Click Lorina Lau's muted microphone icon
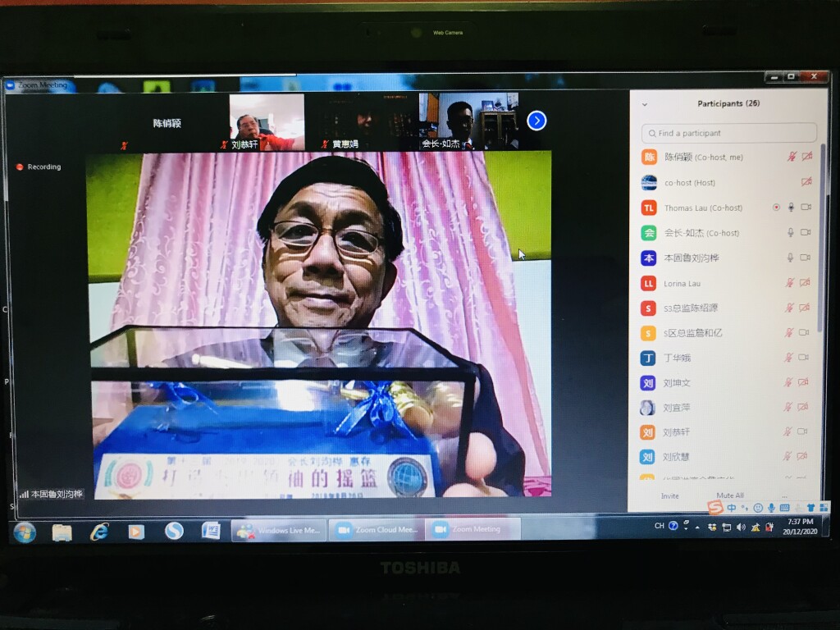This screenshot has width=840, height=630. [790, 283]
